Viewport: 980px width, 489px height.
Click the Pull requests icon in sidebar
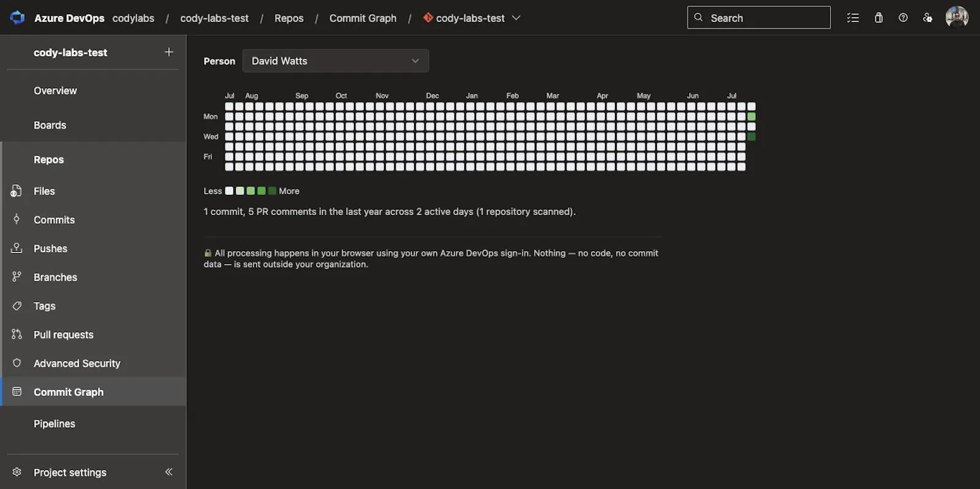tap(17, 335)
